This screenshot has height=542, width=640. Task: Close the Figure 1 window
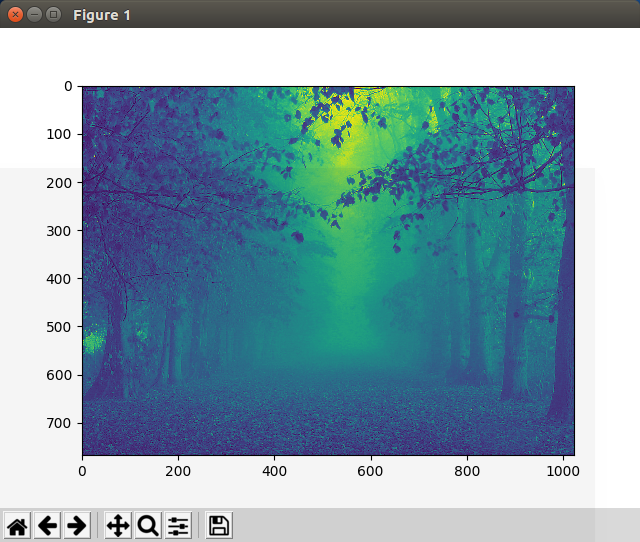(16, 15)
